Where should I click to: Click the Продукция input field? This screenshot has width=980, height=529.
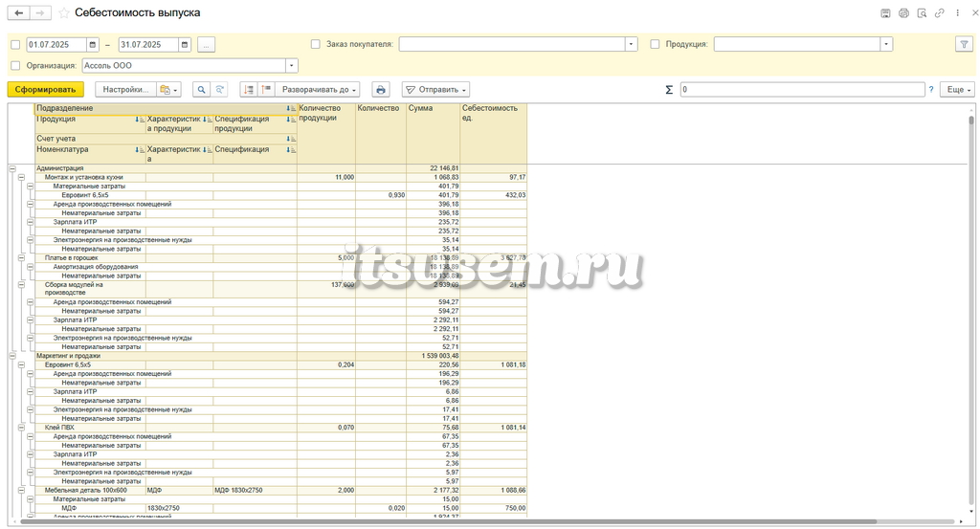point(797,44)
